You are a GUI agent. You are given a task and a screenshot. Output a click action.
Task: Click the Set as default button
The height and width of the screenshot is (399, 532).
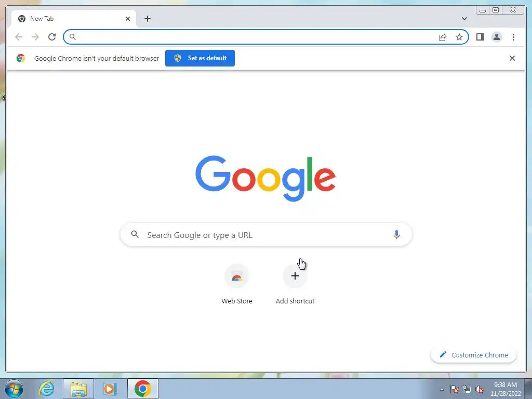pyautogui.click(x=200, y=58)
